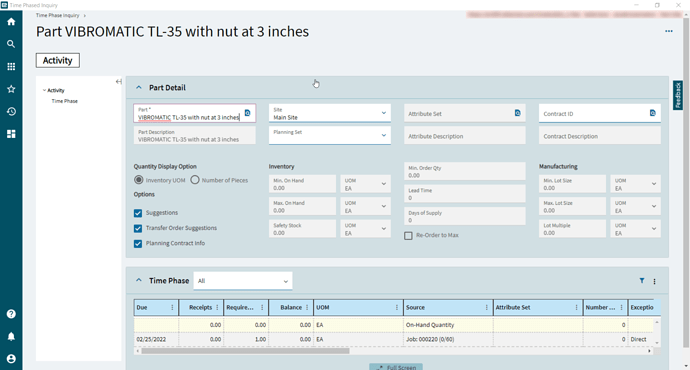Open Balance column menu dots

point(307,308)
